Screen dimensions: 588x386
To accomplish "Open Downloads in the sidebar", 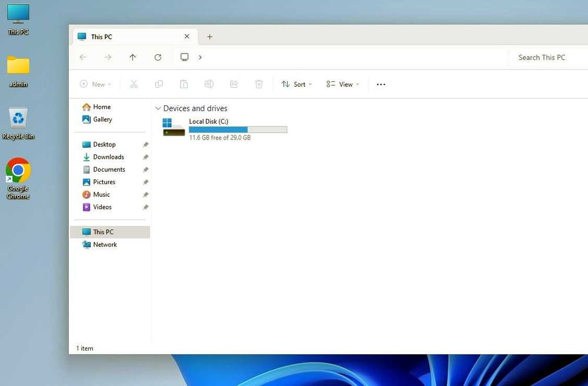I will (x=103, y=157).
